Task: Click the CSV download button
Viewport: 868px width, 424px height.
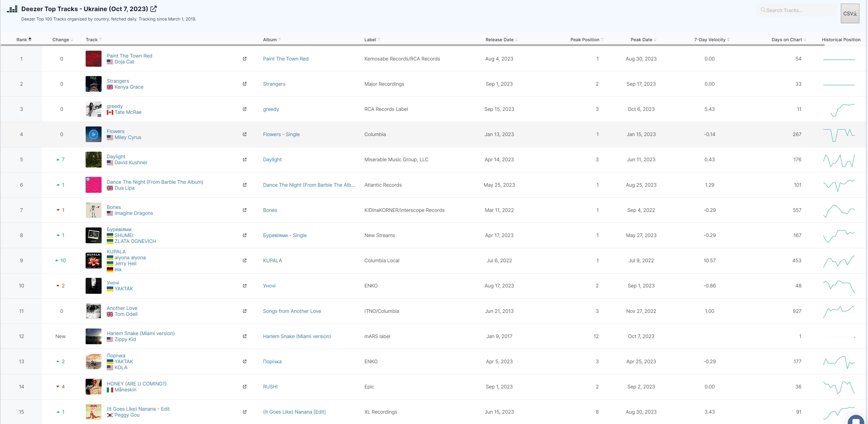Action: [850, 14]
